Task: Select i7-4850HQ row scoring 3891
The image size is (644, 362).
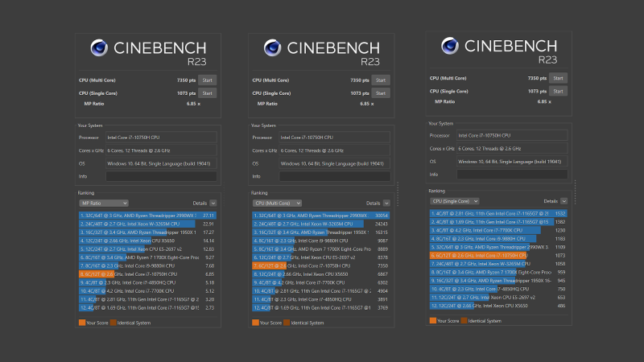Action: point(320,299)
